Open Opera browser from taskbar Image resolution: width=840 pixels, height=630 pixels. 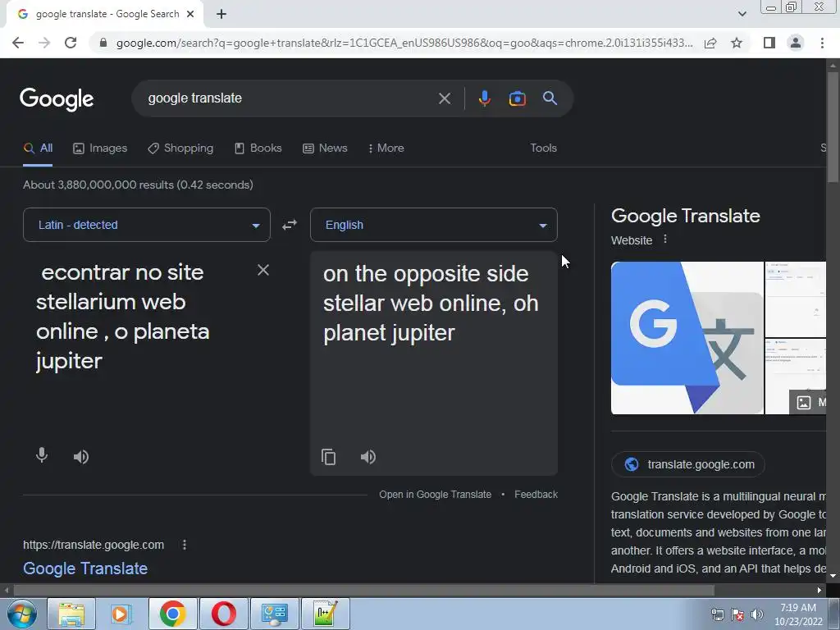(223, 614)
